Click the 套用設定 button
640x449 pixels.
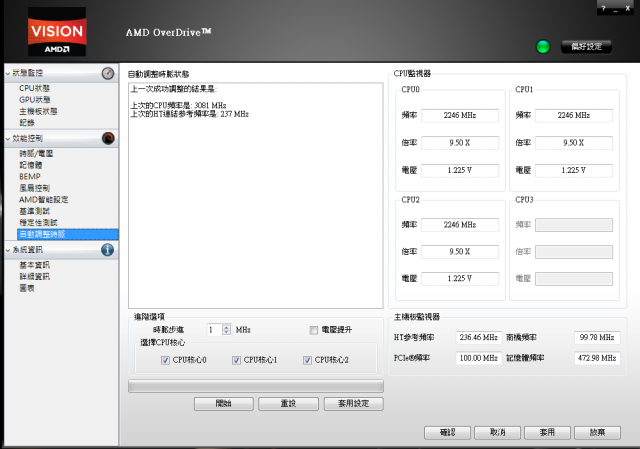(353, 404)
